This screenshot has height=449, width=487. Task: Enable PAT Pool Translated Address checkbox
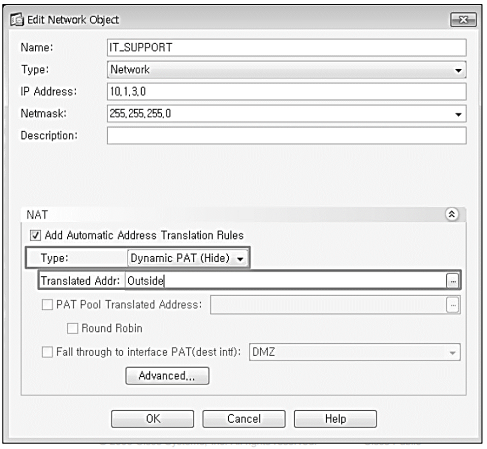pyautogui.click(x=47, y=304)
